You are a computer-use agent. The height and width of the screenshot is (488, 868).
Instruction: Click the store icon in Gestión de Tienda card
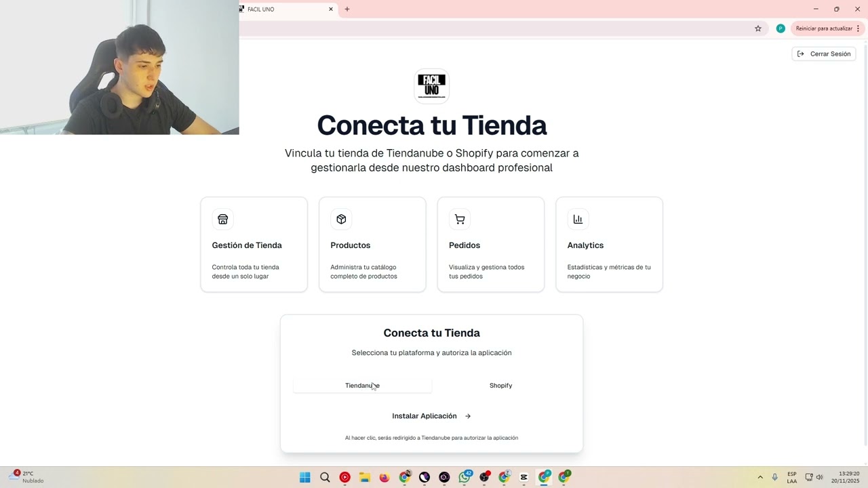click(222, 219)
